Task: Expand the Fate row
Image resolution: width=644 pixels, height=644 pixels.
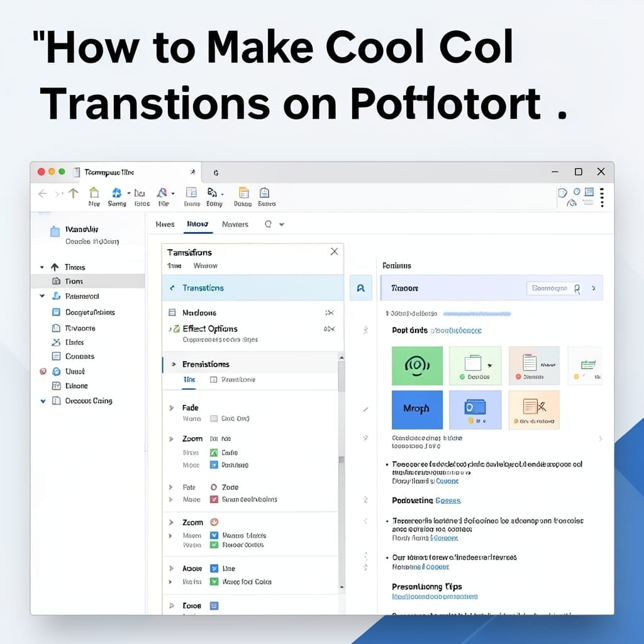Action: coord(171,487)
